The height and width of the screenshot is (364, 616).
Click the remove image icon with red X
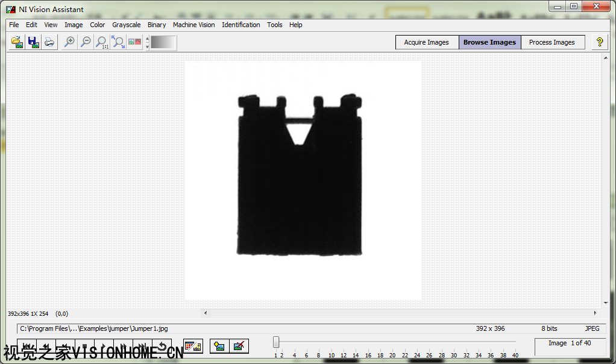point(239,346)
